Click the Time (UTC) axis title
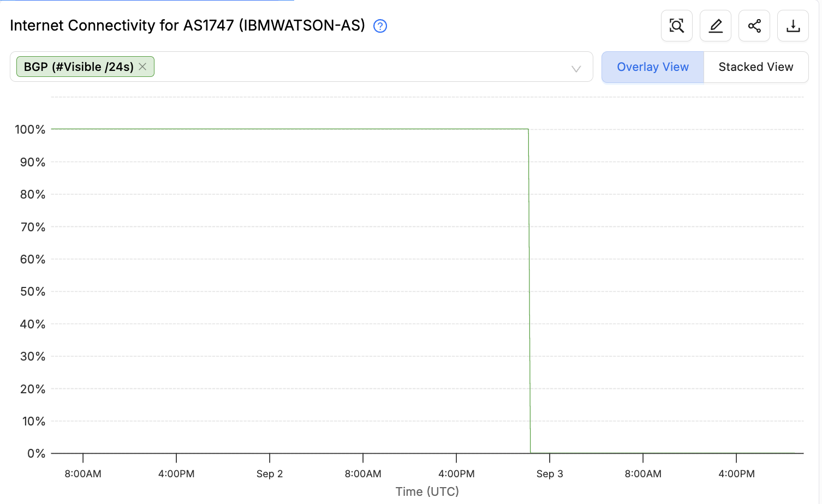Viewport: 822px width, 504px height. 427,491
